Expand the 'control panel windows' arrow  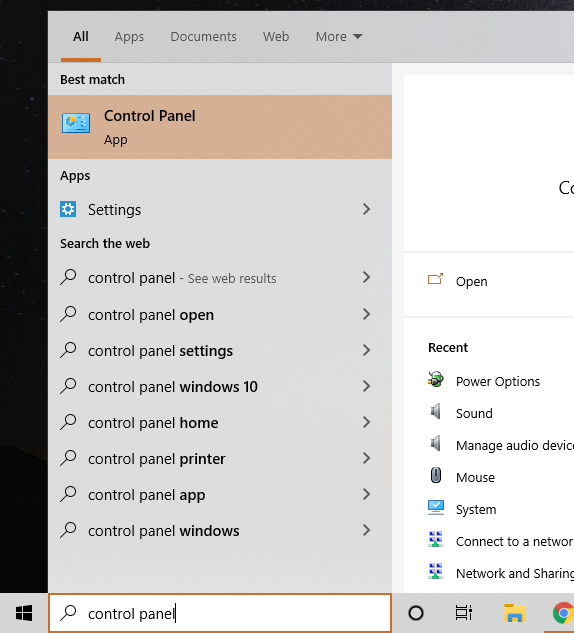[366, 530]
